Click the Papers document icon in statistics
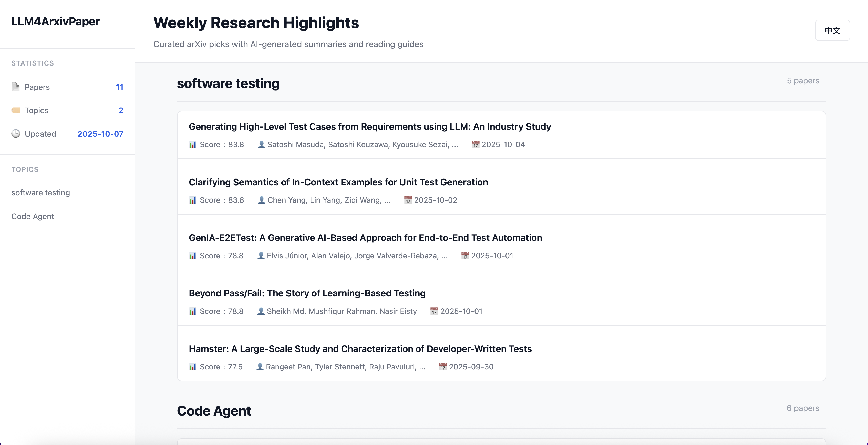868x445 pixels. point(15,87)
